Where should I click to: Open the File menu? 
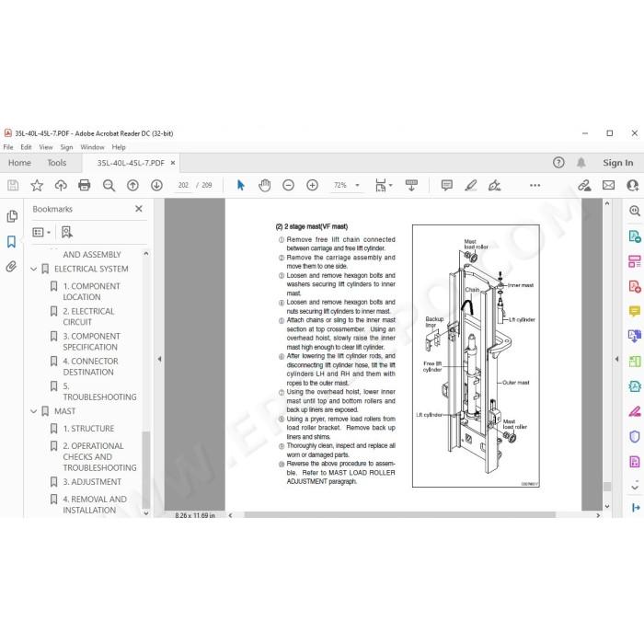(x=8, y=147)
